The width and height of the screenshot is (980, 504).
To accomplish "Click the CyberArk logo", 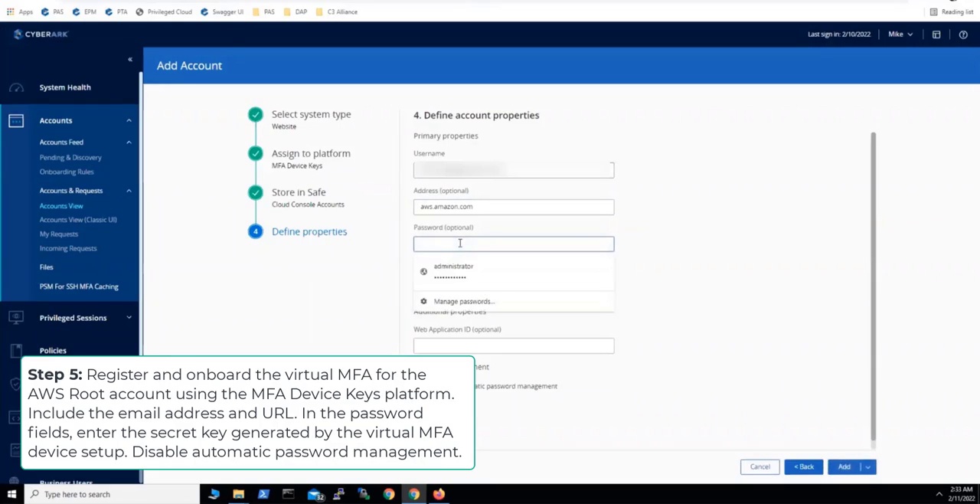I will pyautogui.click(x=41, y=34).
